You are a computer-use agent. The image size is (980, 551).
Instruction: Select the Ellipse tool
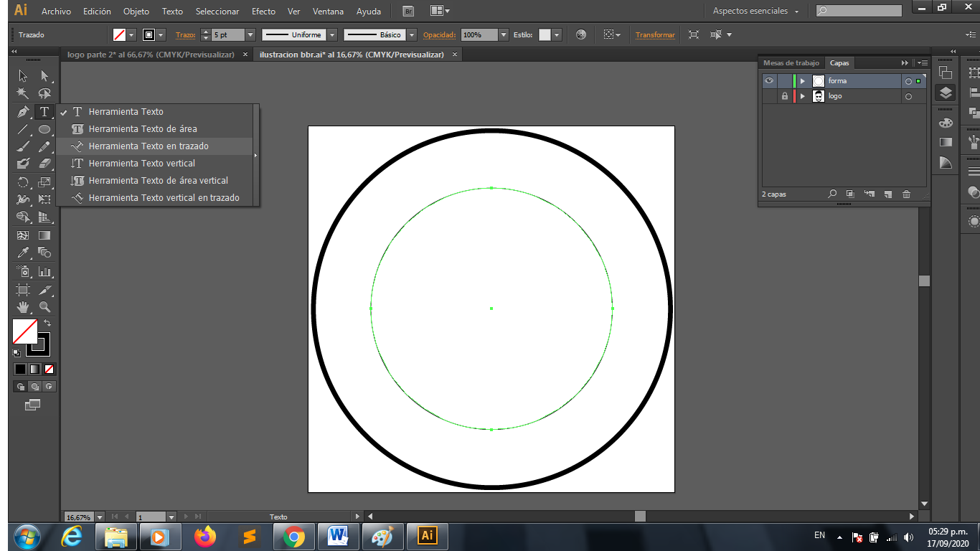point(44,129)
